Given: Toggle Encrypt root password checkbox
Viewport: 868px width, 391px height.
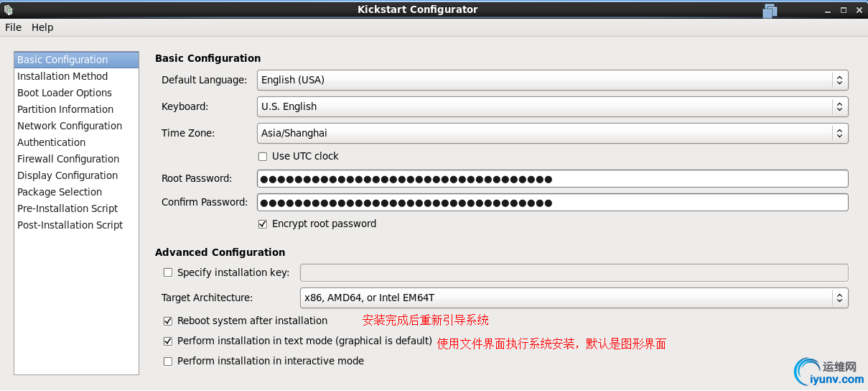Looking at the screenshot, I should click(263, 224).
